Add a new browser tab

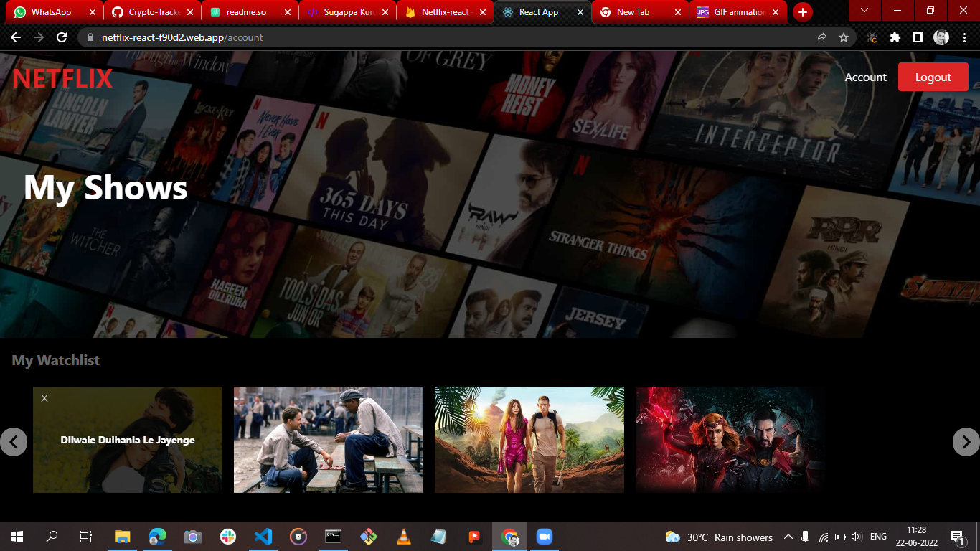tap(802, 12)
